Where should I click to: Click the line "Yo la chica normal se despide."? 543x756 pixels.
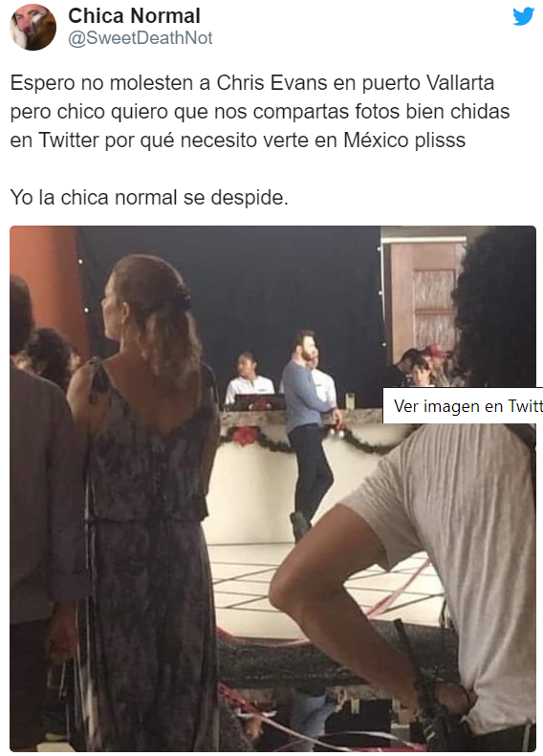pyautogui.click(x=149, y=198)
